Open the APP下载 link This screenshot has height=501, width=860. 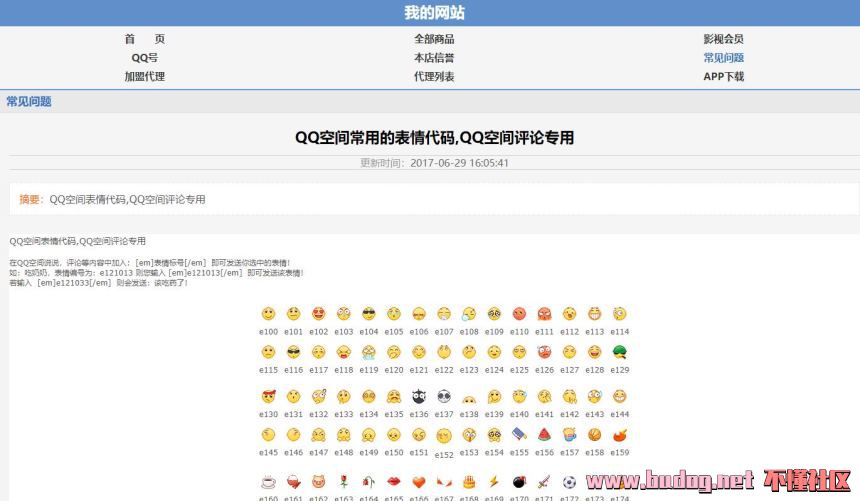click(x=723, y=76)
